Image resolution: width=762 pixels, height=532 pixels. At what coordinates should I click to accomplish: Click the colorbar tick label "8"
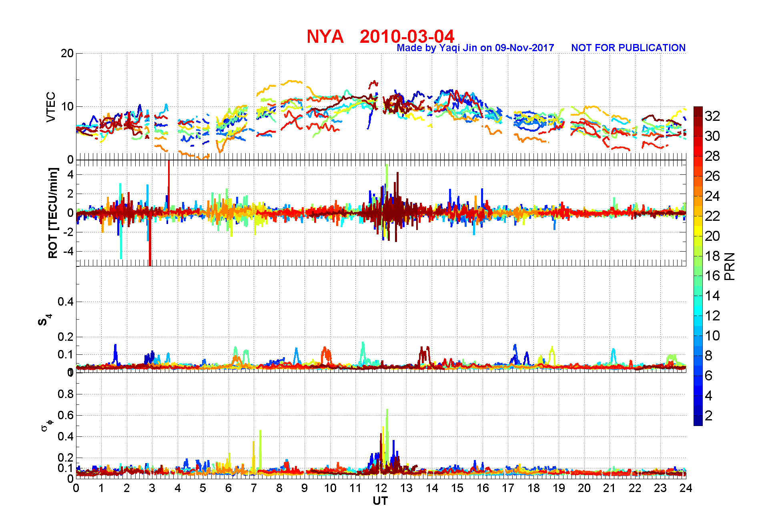tap(708, 356)
